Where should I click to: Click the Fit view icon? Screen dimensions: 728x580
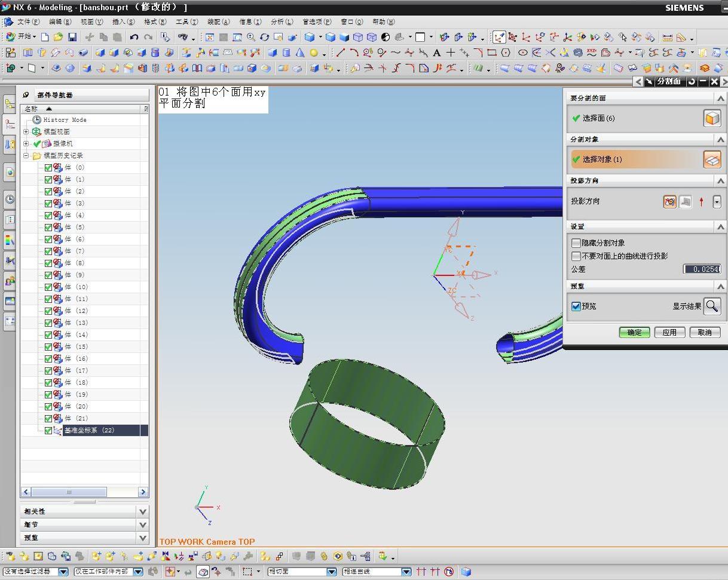coord(210,37)
